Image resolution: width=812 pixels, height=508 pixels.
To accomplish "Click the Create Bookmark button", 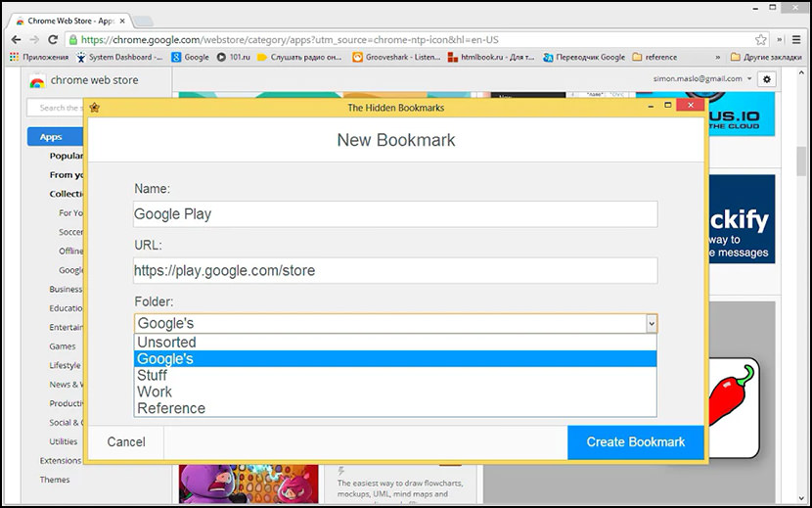I will point(635,442).
